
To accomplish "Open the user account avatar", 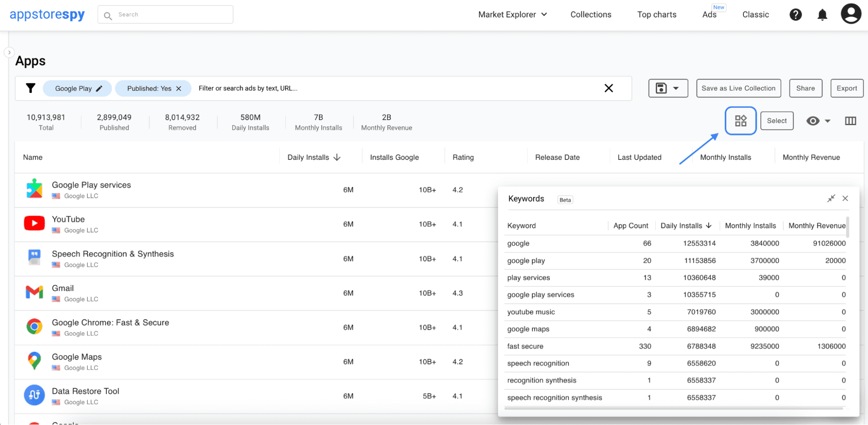I will point(851,14).
